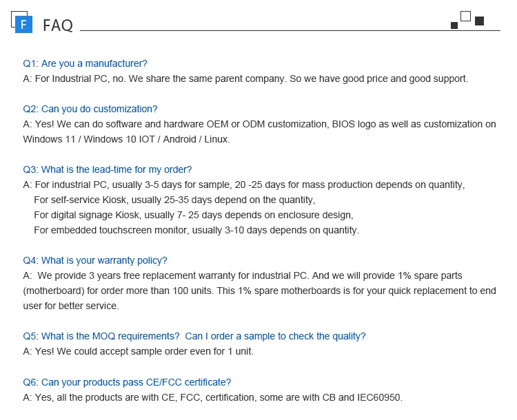Click the blue F icon beside FAQ
This screenshot has height=420, width=517.
[x=24, y=25]
